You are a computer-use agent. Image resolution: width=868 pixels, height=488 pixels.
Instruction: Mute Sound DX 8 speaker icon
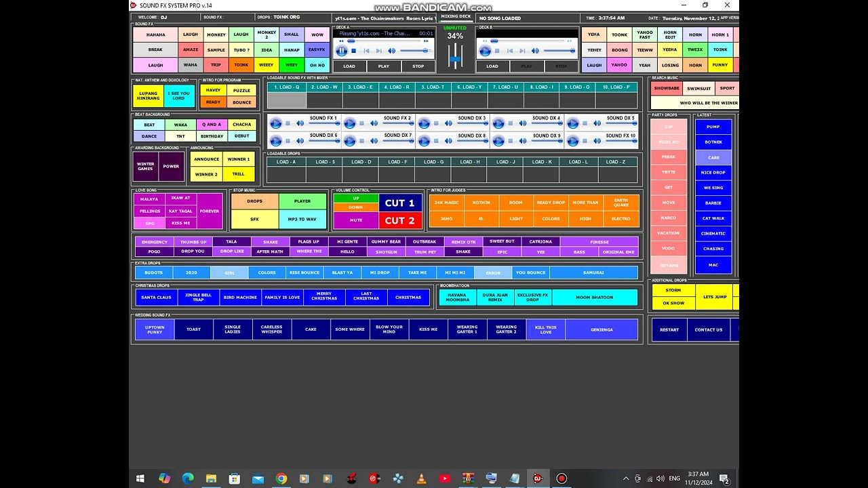[x=448, y=140]
